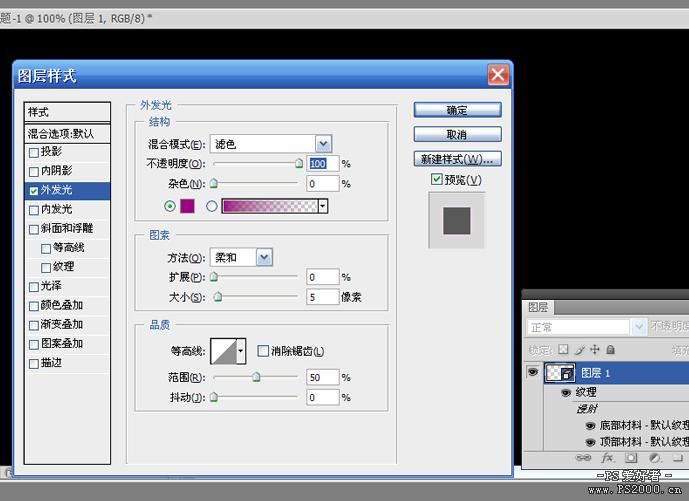Click the 杂色 value field
Image resolution: width=689 pixels, height=501 pixels.
click(323, 183)
